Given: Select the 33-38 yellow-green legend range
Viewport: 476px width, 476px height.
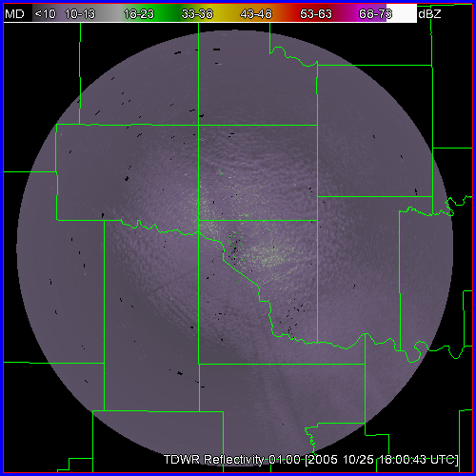Looking at the screenshot, I should 197,14.
